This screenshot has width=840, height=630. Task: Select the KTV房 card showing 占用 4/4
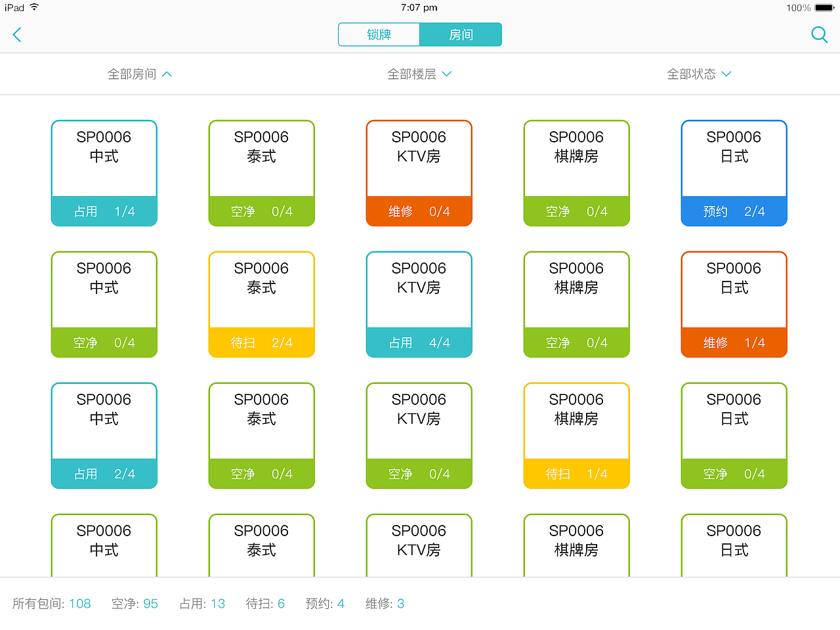(x=419, y=304)
